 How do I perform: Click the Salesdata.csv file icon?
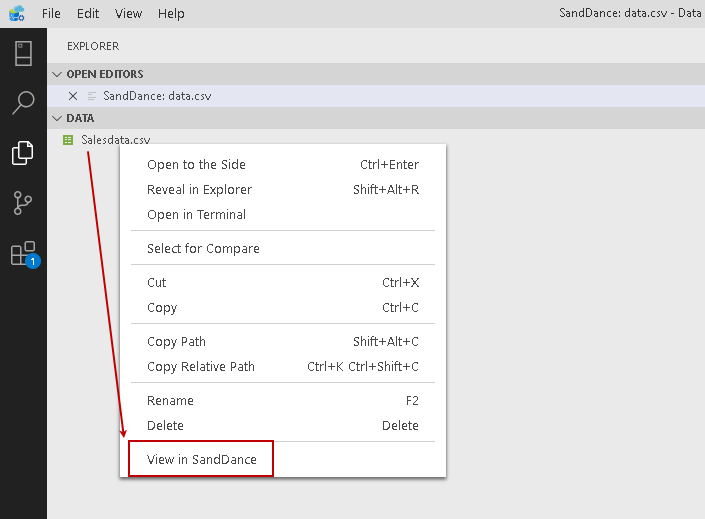(68, 140)
